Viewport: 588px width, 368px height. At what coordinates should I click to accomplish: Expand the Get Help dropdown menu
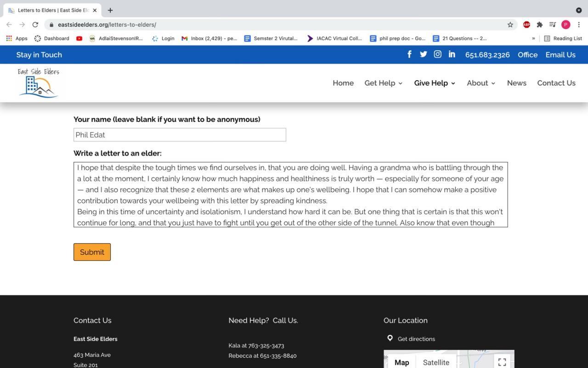(383, 83)
